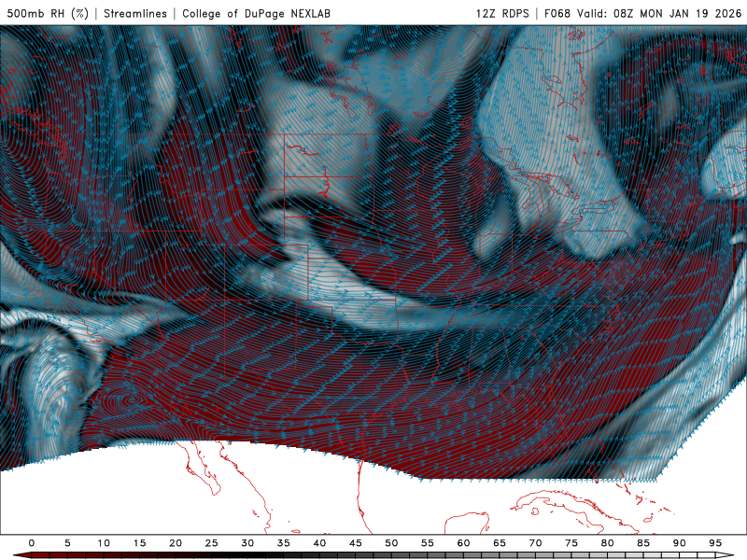Click the colorbar label '70'
This screenshot has height=560, width=747.
pos(535,543)
